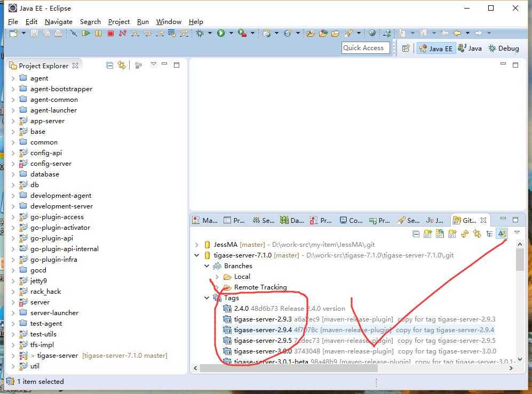Open the Debug configurations dropdown arrow
Image resolution: width=532 pixels, height=394 pixels.
pos(210,33)
